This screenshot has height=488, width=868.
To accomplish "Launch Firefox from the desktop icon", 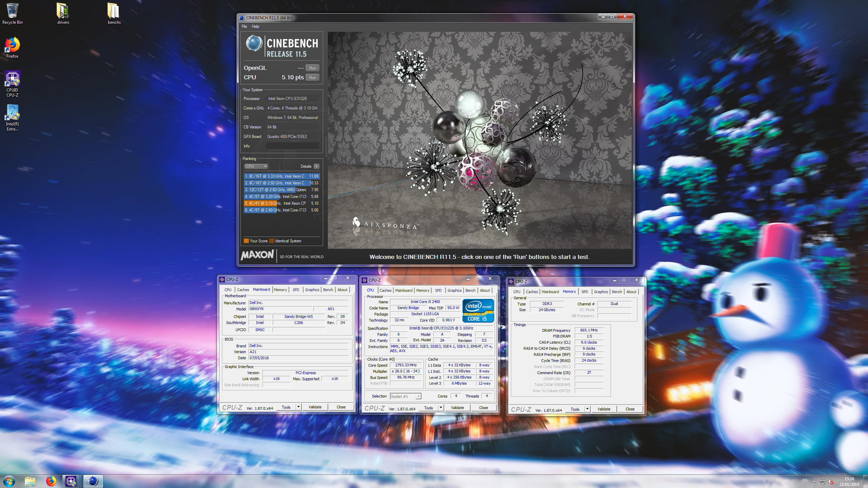I will coord(13,47).
